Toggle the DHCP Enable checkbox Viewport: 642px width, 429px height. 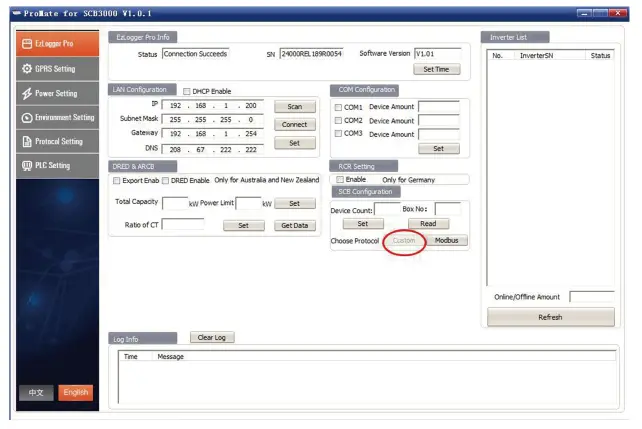pos(187,91)
